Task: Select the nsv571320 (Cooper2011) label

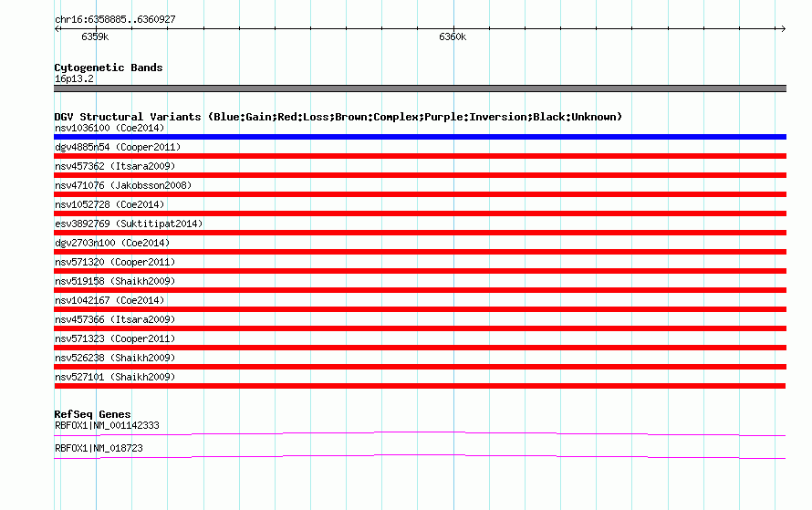Action: tap(115, 262)
